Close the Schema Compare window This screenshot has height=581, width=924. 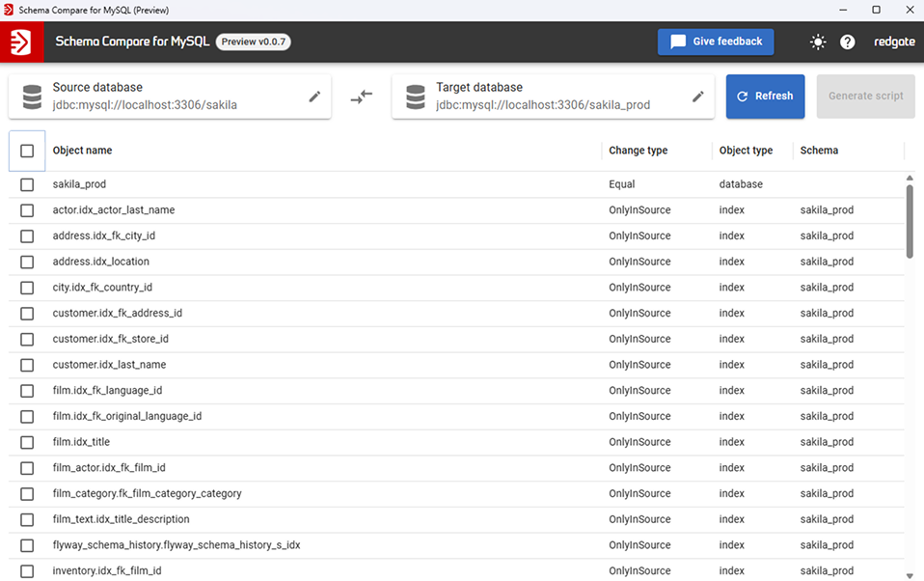pyautogui.click(x=910, y=10)
